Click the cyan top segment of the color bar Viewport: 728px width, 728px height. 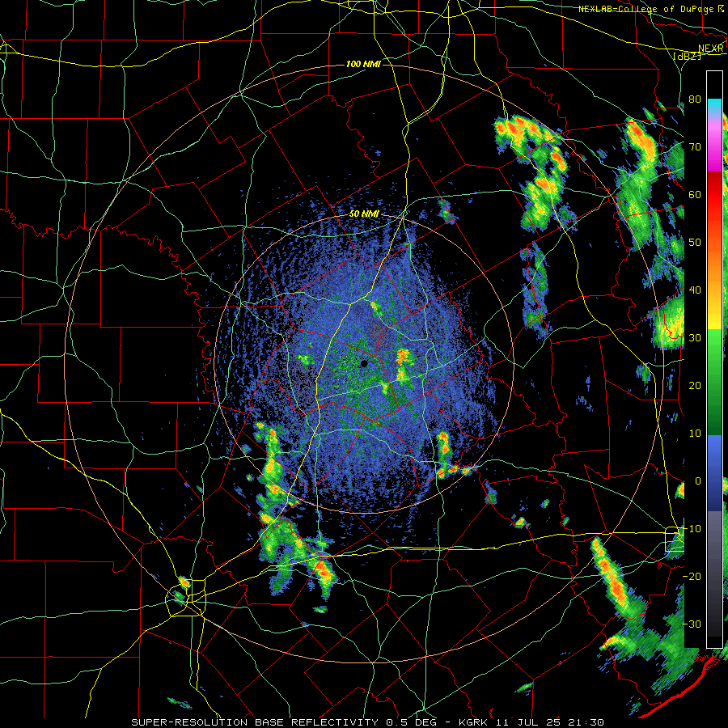(715, 104)
